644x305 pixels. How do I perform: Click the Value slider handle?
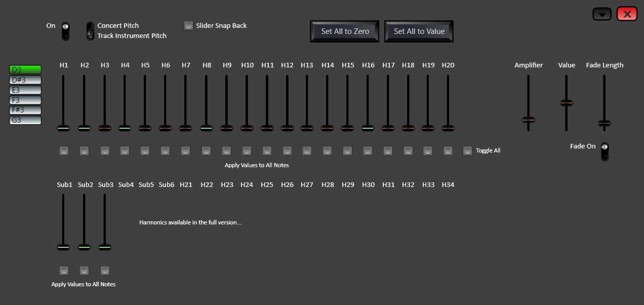[566, 103]
